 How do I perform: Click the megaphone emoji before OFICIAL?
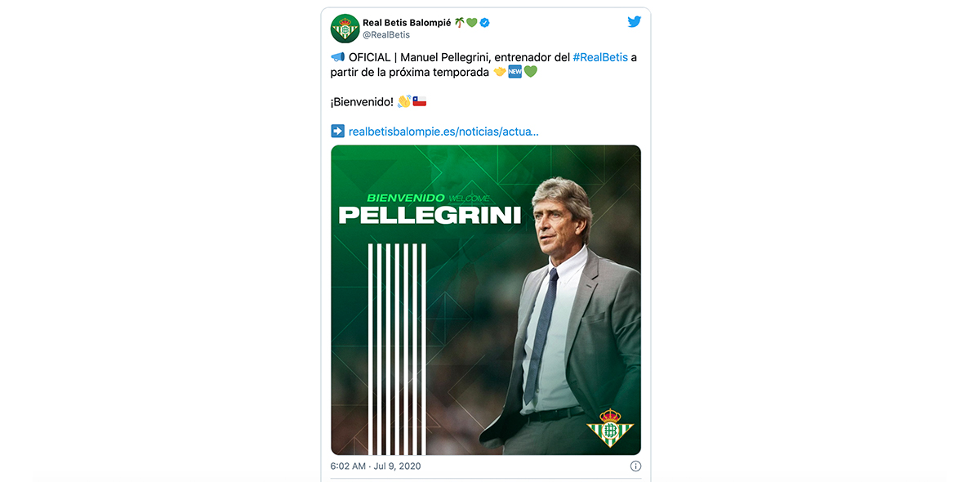point(337,57)
